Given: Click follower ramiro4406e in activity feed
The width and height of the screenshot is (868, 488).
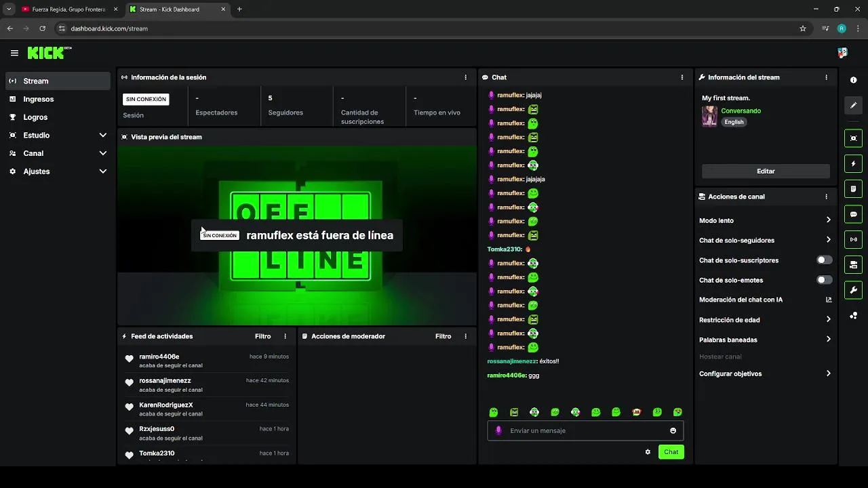Looking at the screenshot, I should 159,357.
